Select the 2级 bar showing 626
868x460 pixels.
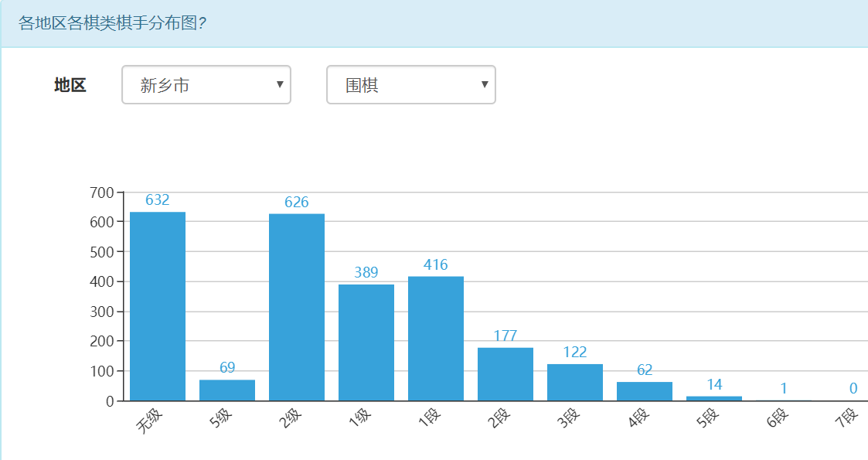[x=297, y=307]
